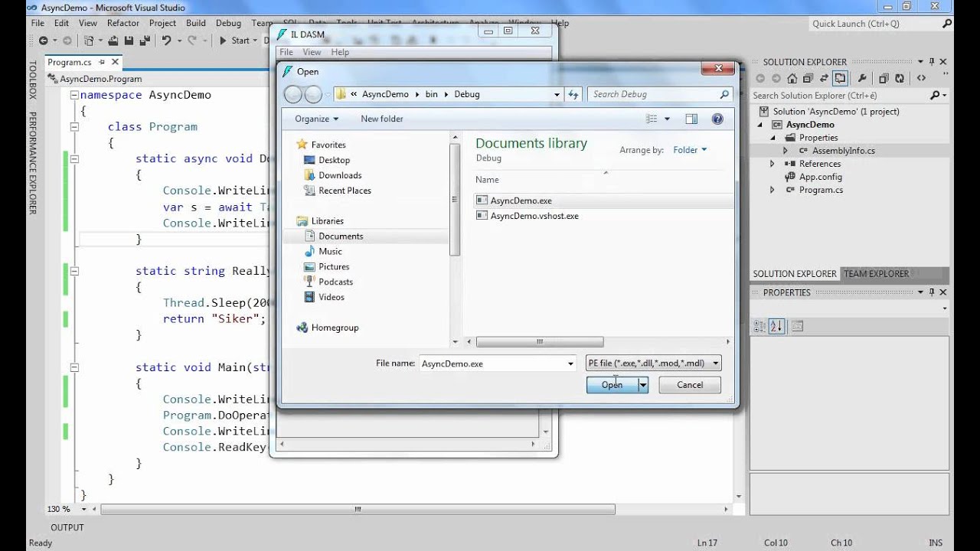The width and height of the screenshot is (980, 551).
Task: Open the vertical TOOLBOX side tab
Action: tap(32, 80)
